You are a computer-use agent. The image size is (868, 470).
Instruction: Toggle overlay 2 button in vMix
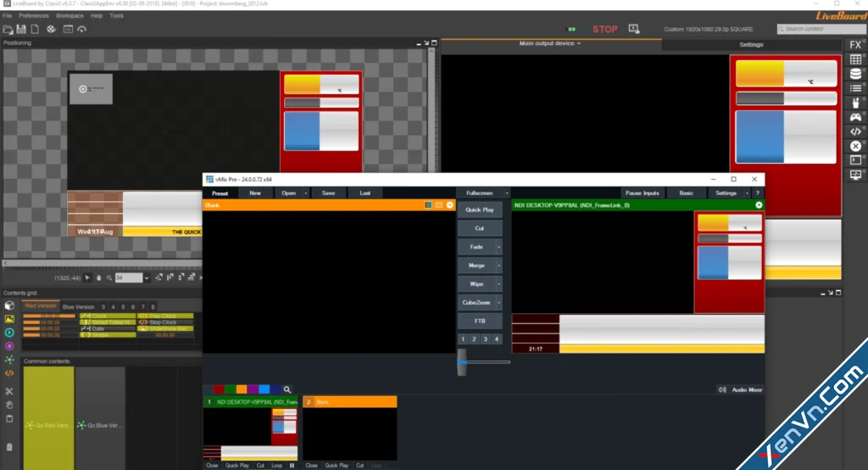point(475,339)
